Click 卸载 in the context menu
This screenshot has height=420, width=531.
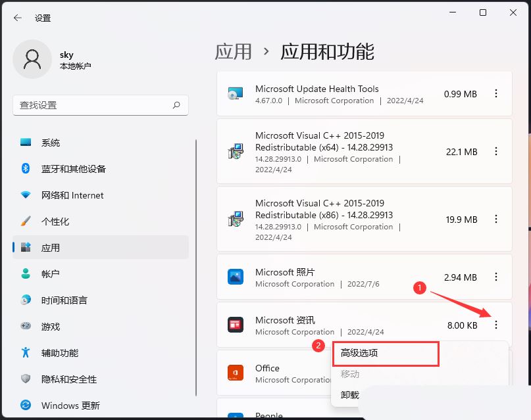[348, 395]
